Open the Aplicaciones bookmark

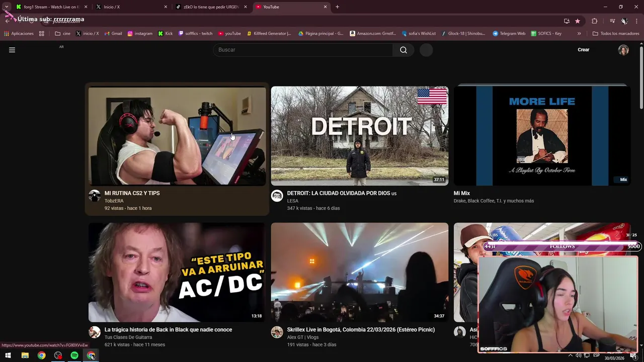pos(19,34)
